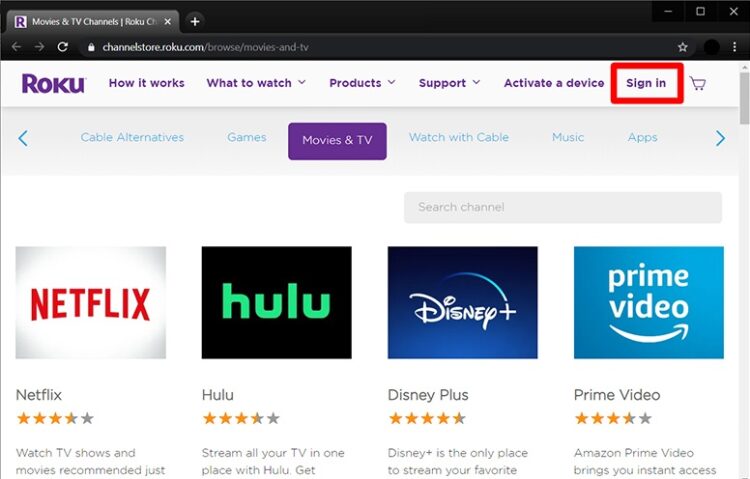
Task: Select the Movies & TV Channels browser tab
Action: click(93, 22)
